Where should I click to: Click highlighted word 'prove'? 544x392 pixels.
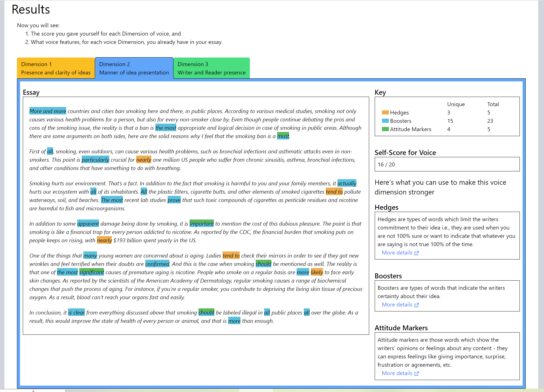[174, 200]
